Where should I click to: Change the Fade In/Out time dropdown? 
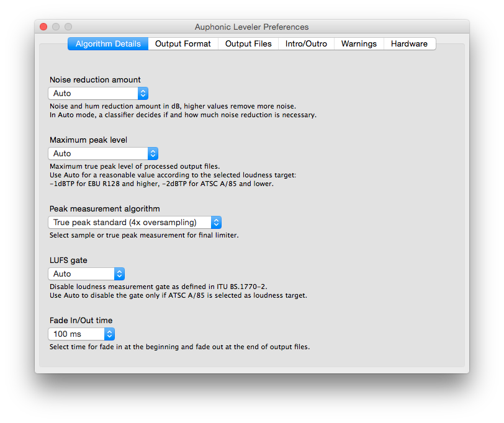click(x=81, y=334)
